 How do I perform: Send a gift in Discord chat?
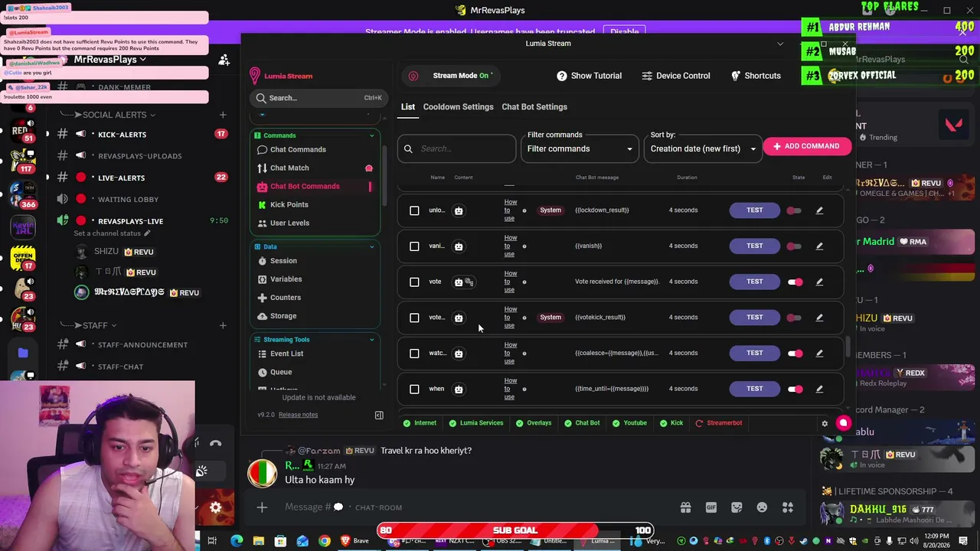tap(685, 507)
